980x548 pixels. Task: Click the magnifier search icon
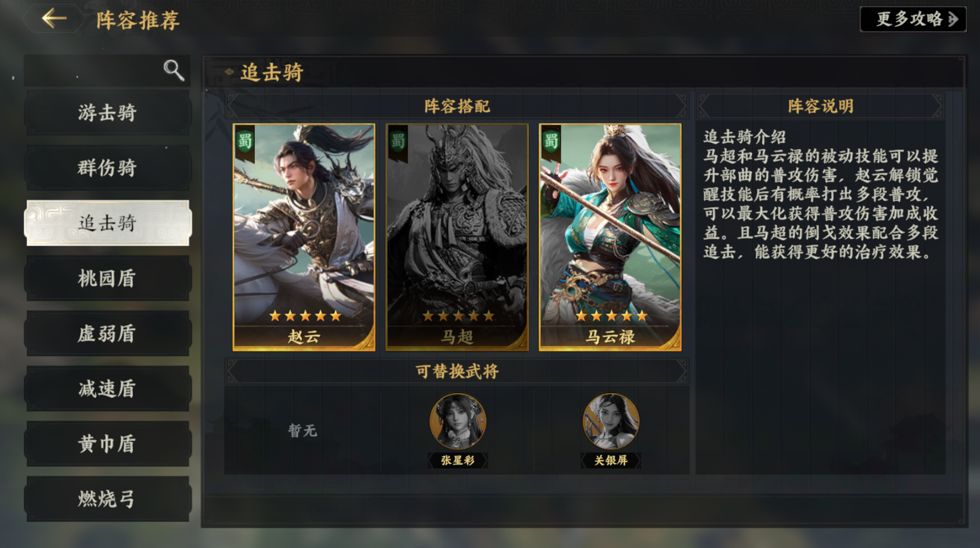(174, 70)
